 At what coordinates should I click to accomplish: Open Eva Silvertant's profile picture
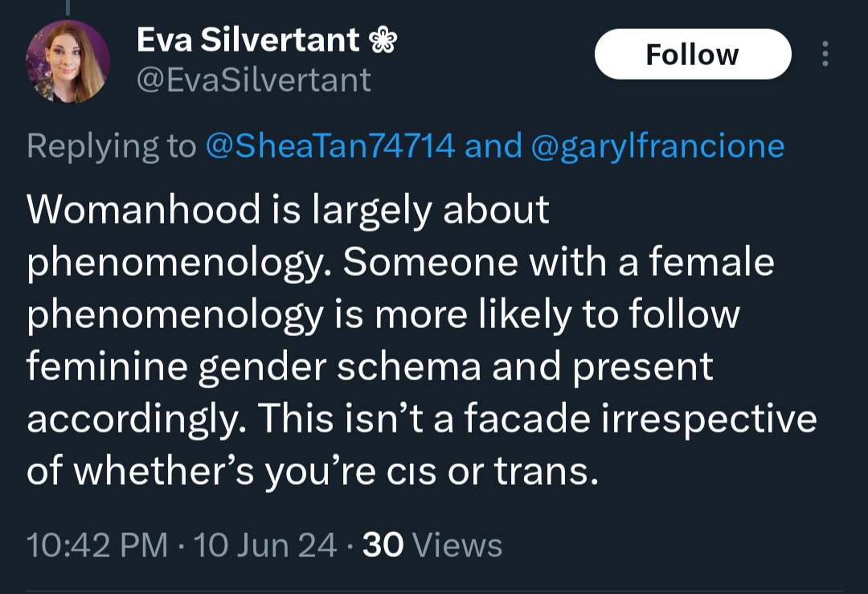point(68,61)
